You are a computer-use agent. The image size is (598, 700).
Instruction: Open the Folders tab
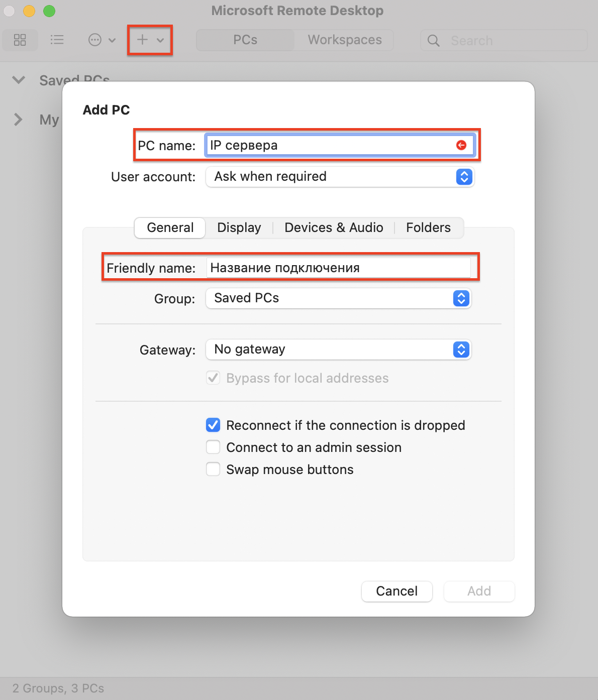click(429, 227)
